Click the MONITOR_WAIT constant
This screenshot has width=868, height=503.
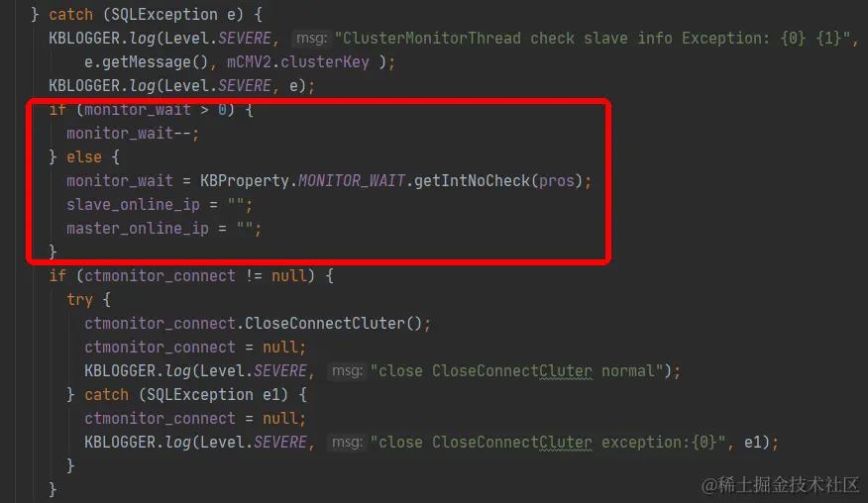point(352,181)
